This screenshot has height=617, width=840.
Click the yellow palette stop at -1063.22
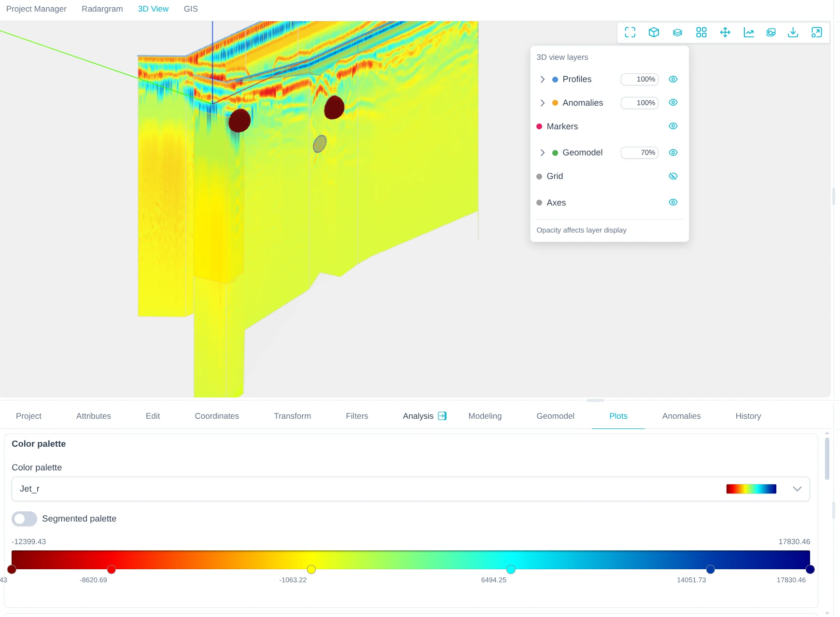tap(311, 569)
